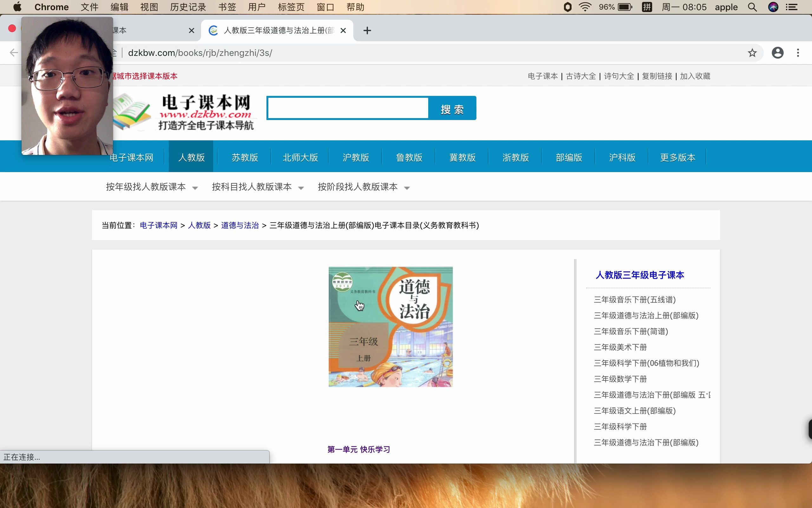Click the 电子课本 top-right link
Viewport: 812px width, 508px height.
[543, 76]
